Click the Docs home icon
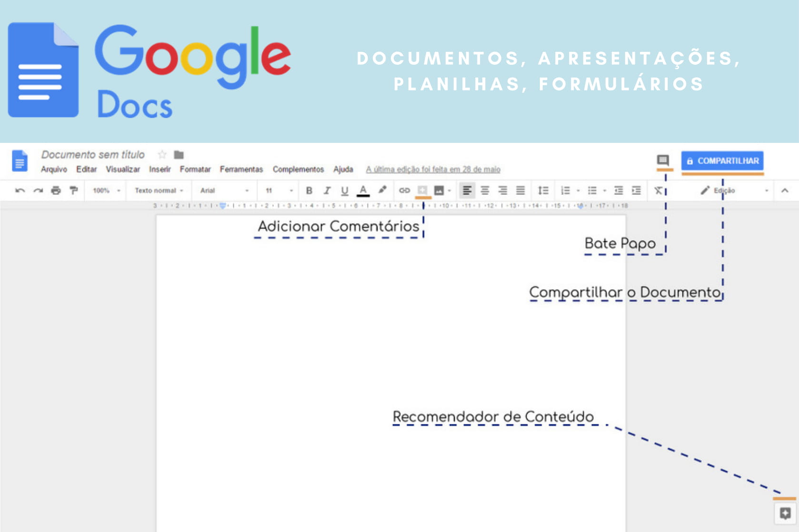The height and width of the screenshot is (532, 799). click(x=20, y=161)
